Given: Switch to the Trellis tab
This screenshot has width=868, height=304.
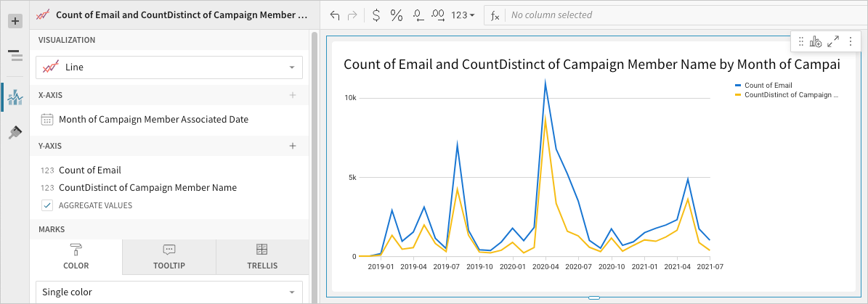Looking at the screenshot, I should pyautogui.click(x=262, y=257).
